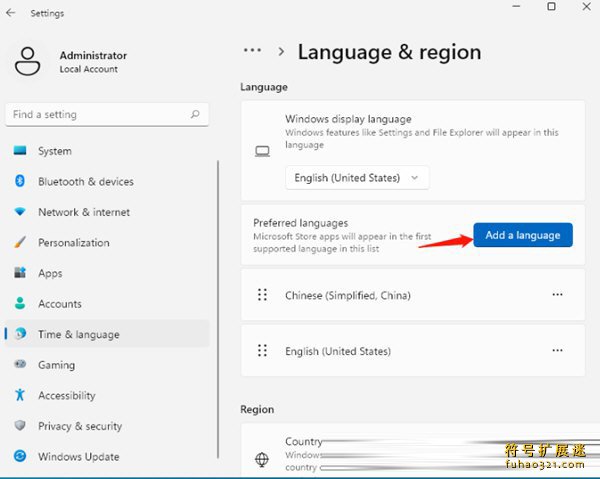The height and width of the screenshot is (479, 600).
Task: Select Gaming in sidebar
Action: pyautogui.click(x=56, y=365)
